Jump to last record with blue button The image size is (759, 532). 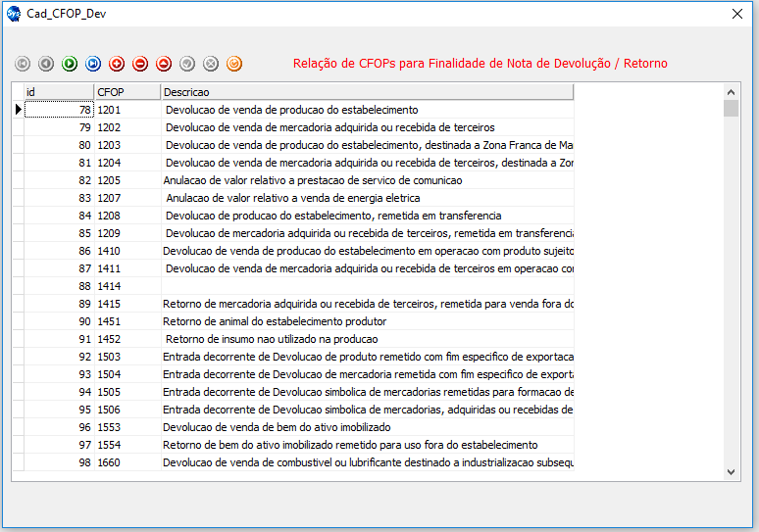point(93,64)
